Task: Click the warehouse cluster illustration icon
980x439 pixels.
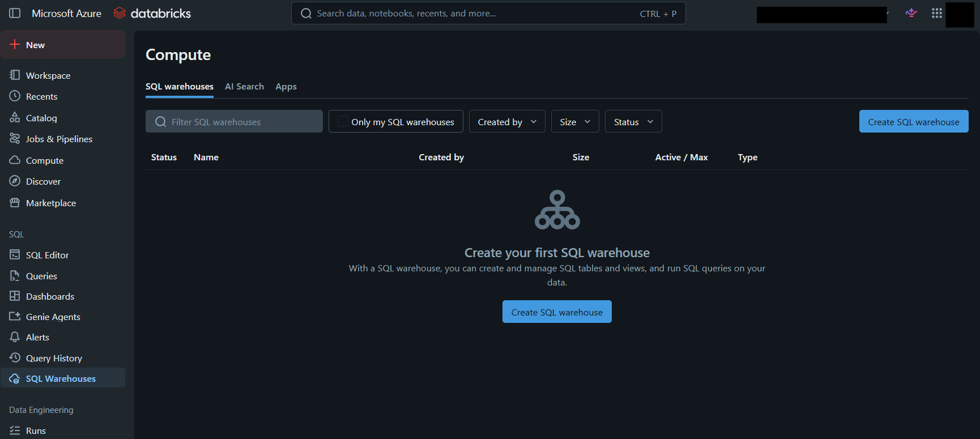Action: pos(557,210)
